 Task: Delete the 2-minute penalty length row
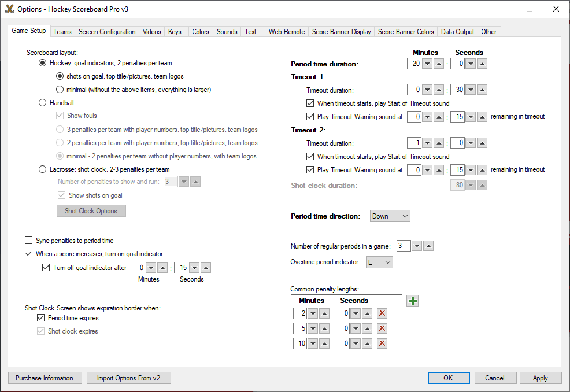(382, 313)
